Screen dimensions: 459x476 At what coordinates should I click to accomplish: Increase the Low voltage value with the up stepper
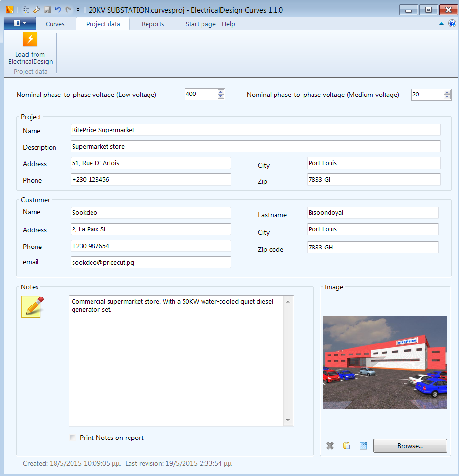(x=221, y=92)
